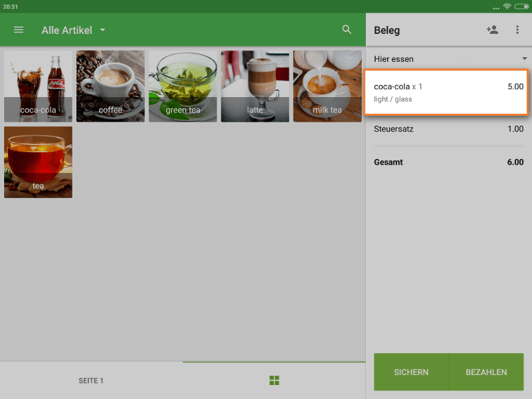Image resolution: width=532 pixels, height=399 pixels.
Task: Check the battery indicator in status bar
Action: 521,7
